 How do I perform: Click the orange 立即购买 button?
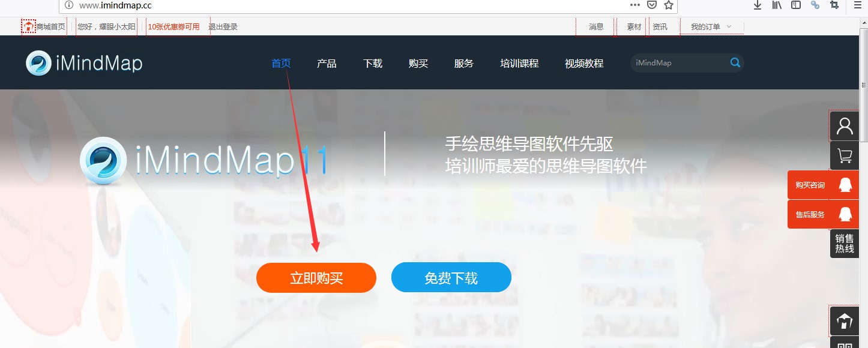click(x=316, y=277)
